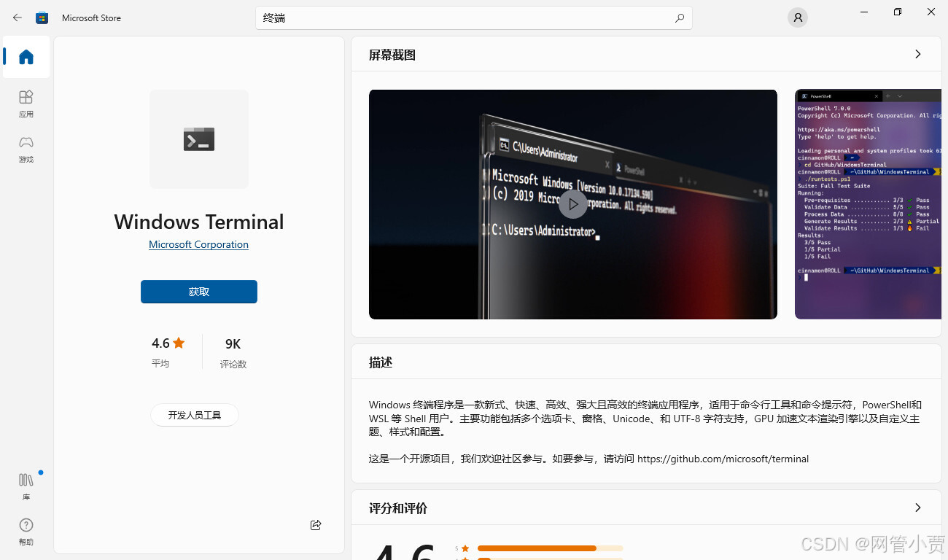Image resolution: width=948 pixels, height=560 pixels.
Task: Click the 获取 button to install
Action: point(199,292)
